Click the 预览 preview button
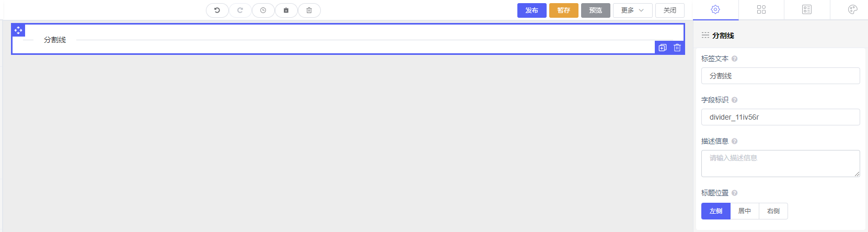The image size is (868, 232). 596,10
